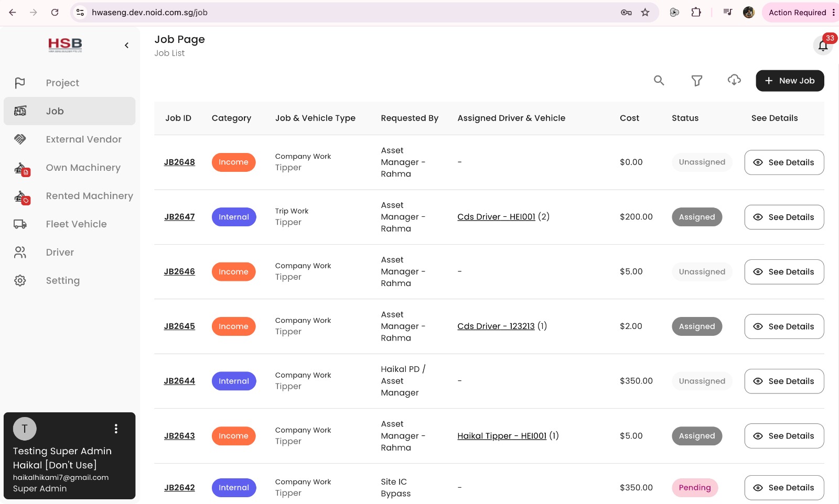This screenshot has width=839, height=504.
Task: Open the notifications bell with 33 badge
Action: point(823,46)
